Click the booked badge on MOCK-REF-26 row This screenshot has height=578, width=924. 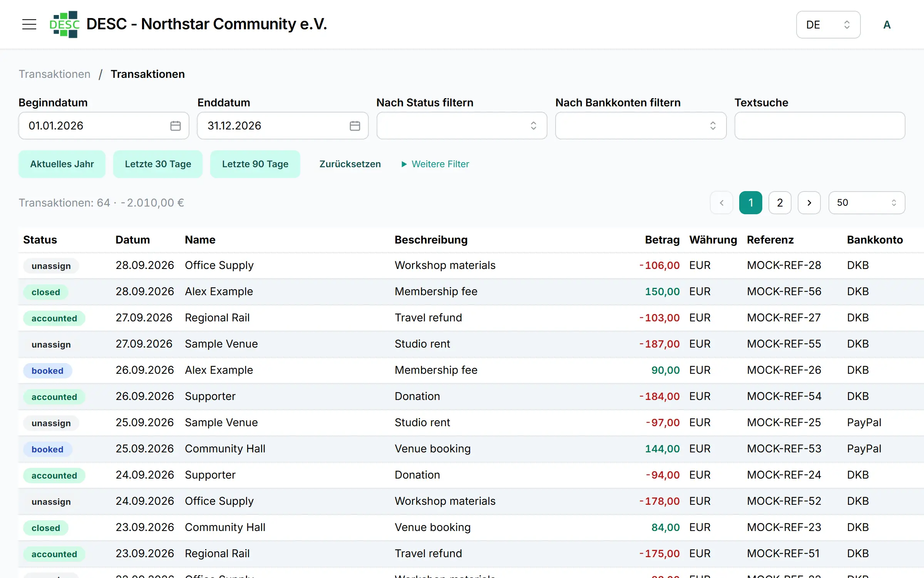click(47, 371)
